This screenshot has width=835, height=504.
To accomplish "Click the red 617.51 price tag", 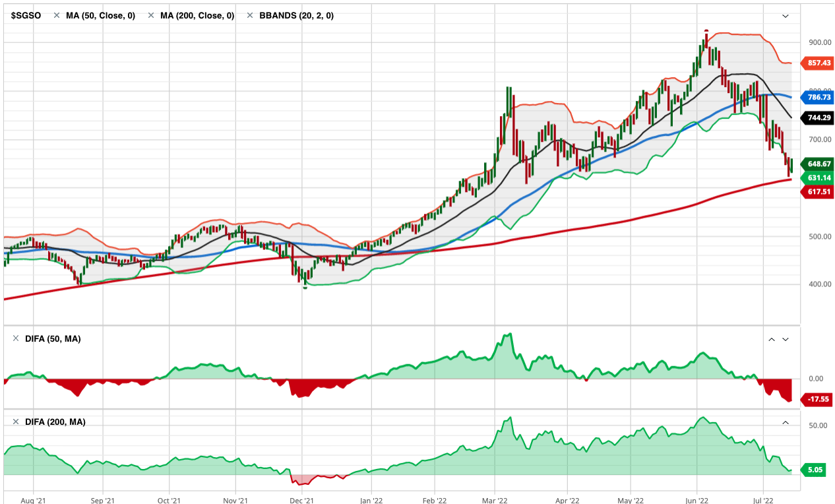I will [x=817, y=191].
